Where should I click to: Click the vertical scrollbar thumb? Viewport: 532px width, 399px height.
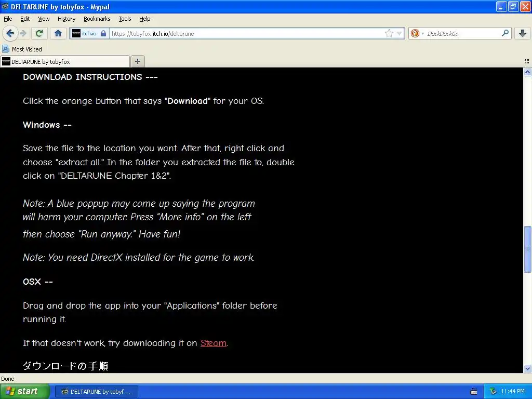tap(527, 249)
